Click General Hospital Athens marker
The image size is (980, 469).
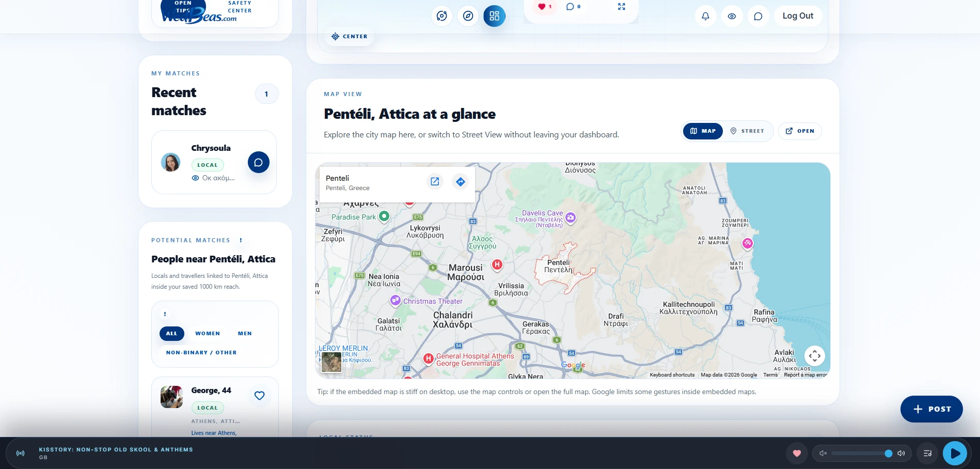(x=428, y=358)
